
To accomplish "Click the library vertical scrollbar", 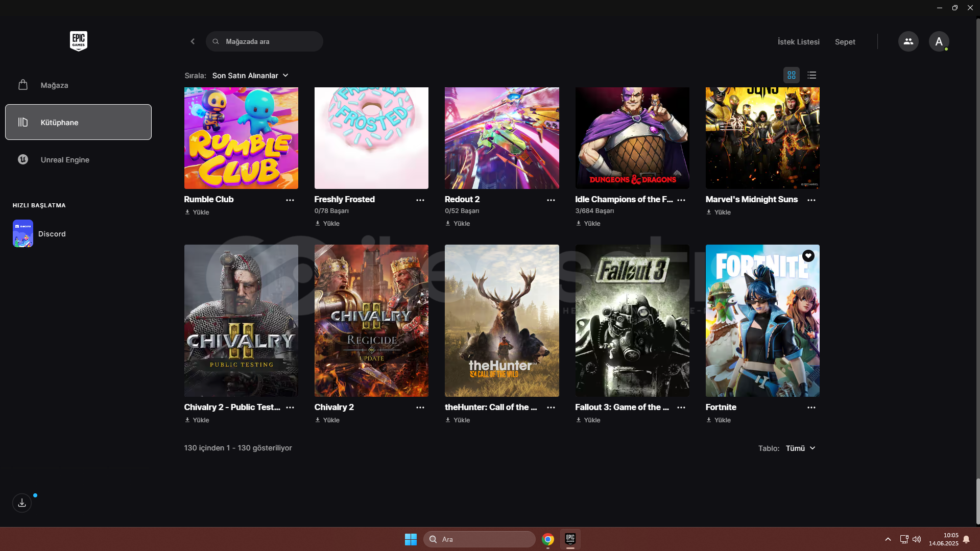I will (977, 501).
